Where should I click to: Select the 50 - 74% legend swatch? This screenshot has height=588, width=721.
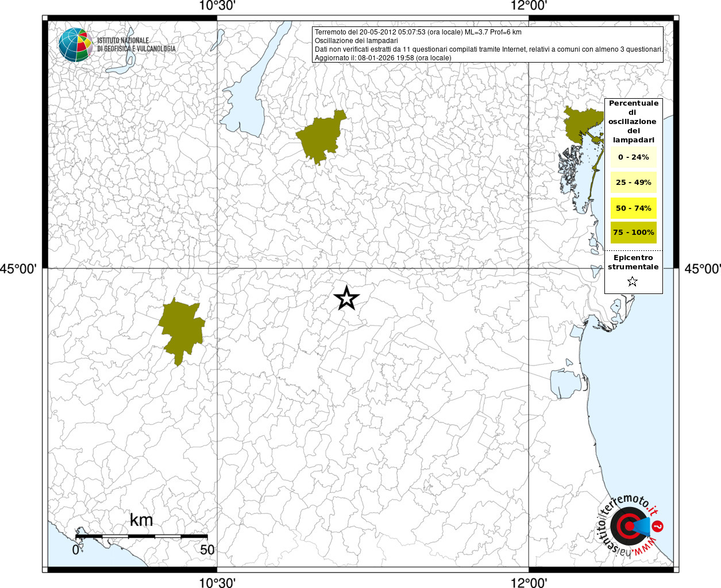(x=634, y=208)
